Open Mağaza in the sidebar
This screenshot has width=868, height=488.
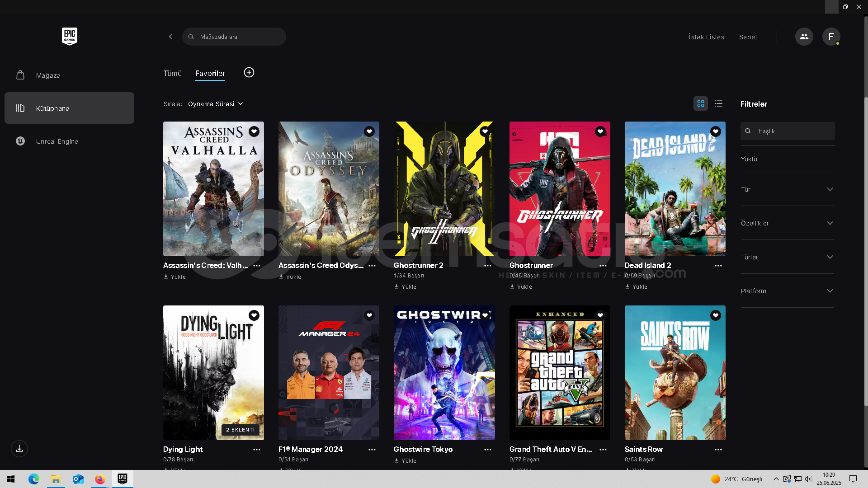point(69,75)
